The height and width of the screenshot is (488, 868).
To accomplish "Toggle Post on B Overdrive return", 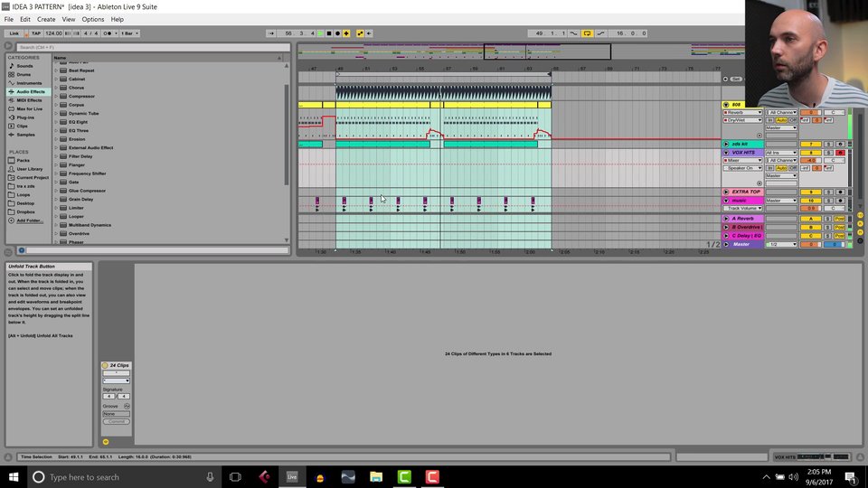I will [840, 227].
